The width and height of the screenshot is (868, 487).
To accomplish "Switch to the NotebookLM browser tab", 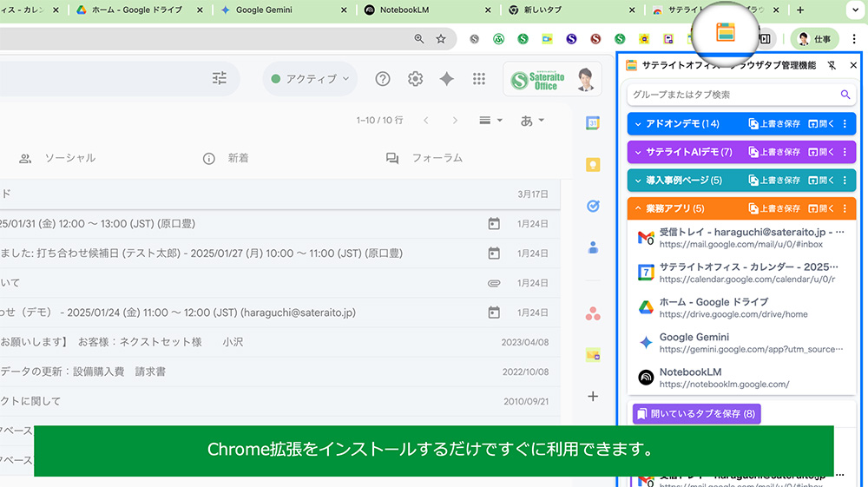I will click(404, 10).
